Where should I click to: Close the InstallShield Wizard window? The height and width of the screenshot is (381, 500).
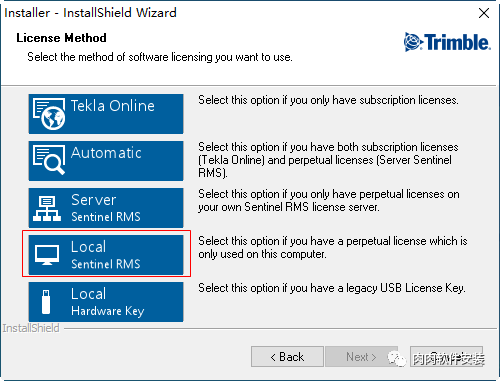click(x=484, y=13)
